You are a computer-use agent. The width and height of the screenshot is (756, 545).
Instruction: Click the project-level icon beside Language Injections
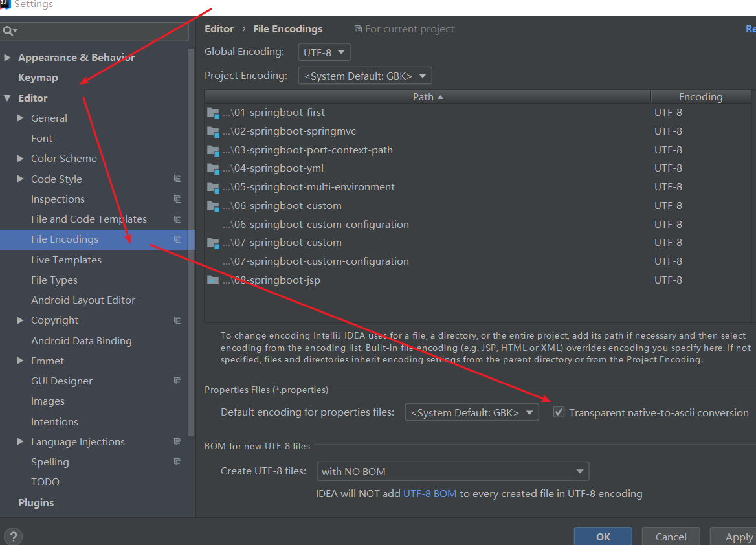tap(177, 442)
